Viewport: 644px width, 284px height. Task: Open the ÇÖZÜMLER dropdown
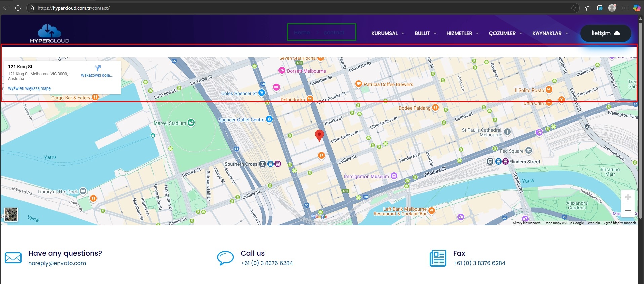pos(506,33)
